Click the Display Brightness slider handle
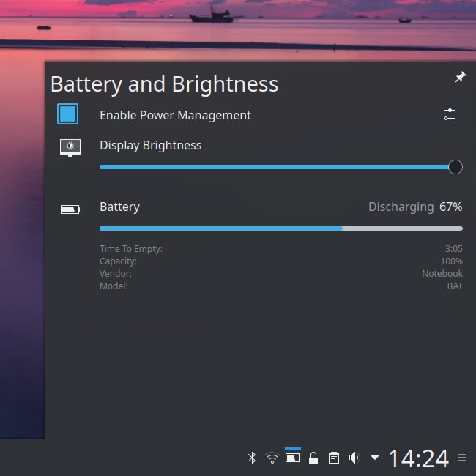 455,167
